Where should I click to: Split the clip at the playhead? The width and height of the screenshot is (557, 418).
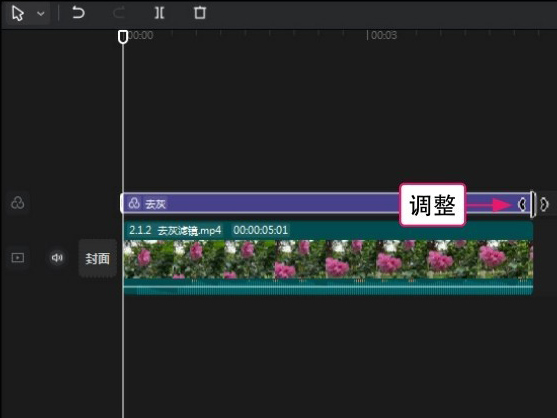coord(159,13)
